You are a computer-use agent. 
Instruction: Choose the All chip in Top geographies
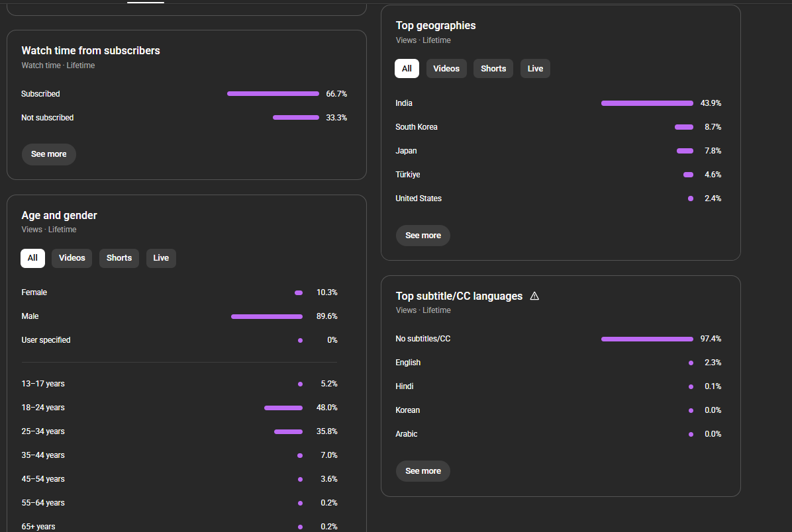point(407,69)
